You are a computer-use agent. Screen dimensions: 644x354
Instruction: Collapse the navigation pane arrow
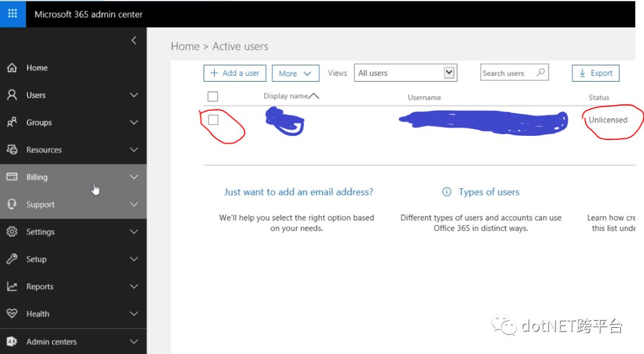coord(134,41)
